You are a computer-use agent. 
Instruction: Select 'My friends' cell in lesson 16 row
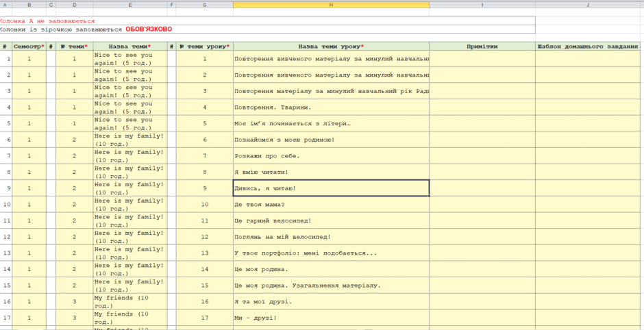pos(130,302)
